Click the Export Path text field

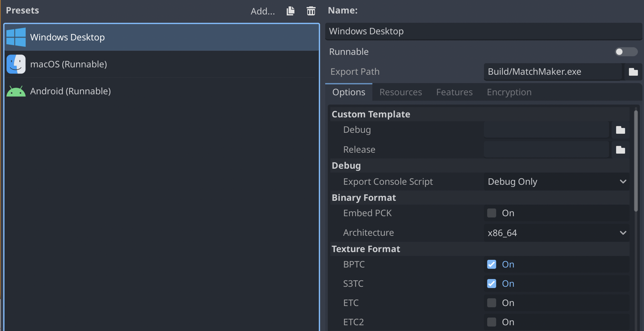(553, 72)
